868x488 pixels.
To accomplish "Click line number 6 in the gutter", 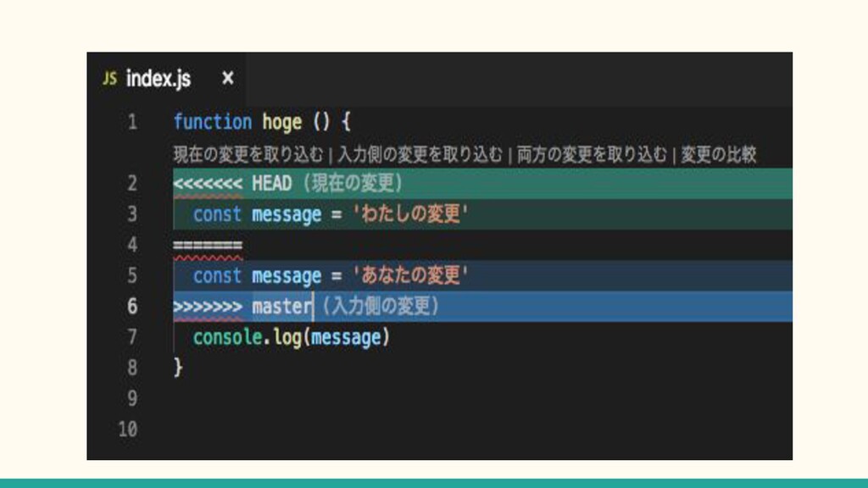I will click(x=131, y=306).
